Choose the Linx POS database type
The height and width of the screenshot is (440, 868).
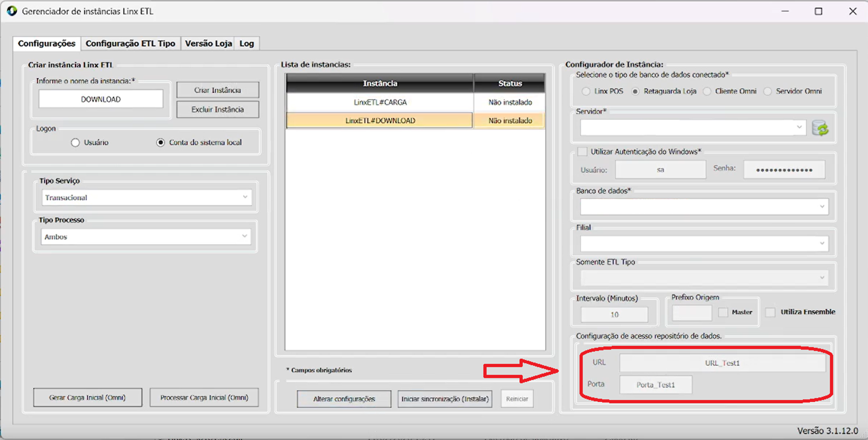[586, 91]
